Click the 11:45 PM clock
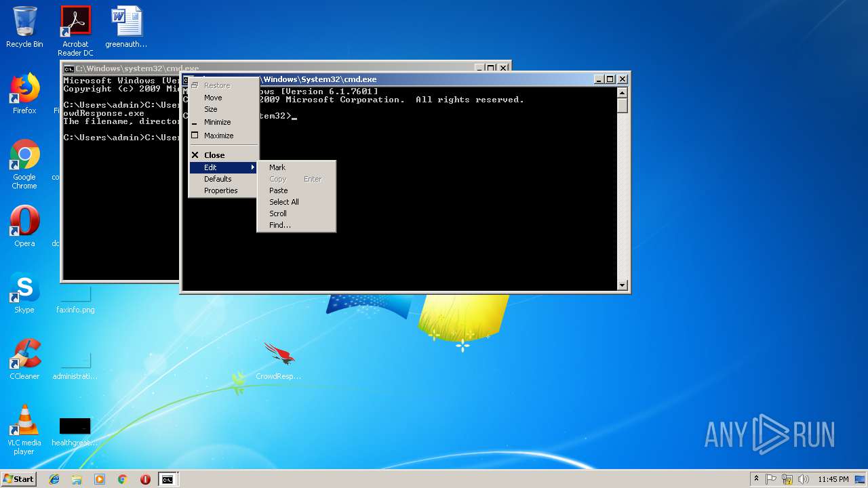This screenshot has width=868, height=488. (833, 479)
